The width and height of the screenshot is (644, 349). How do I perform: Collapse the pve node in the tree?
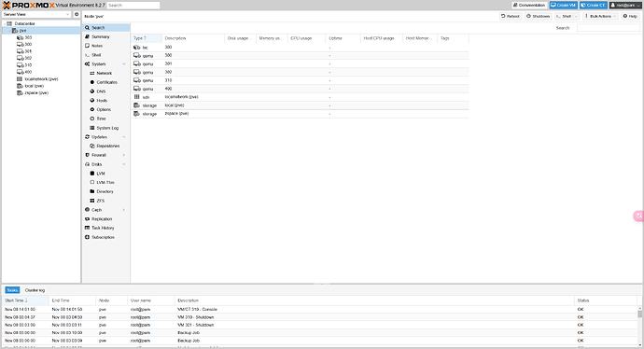[9, 31]
